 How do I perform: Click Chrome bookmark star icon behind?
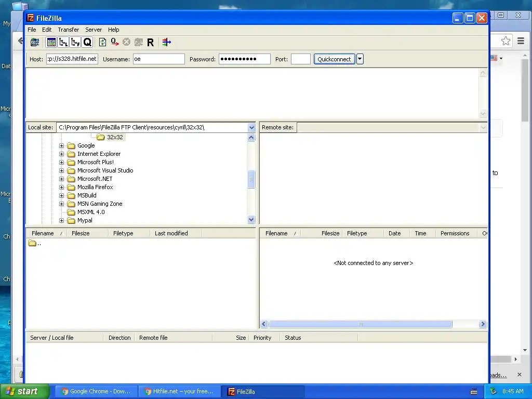(506, 41)
